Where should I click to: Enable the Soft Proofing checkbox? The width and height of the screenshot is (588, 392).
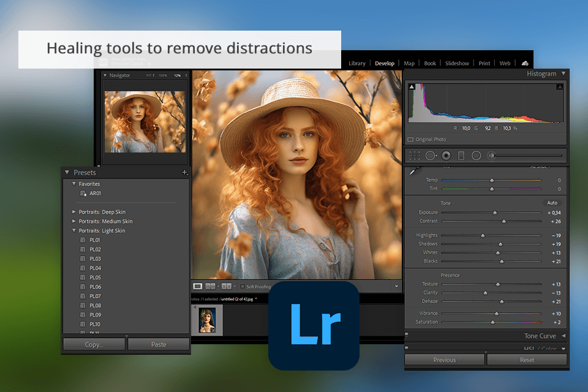point(243,286)
